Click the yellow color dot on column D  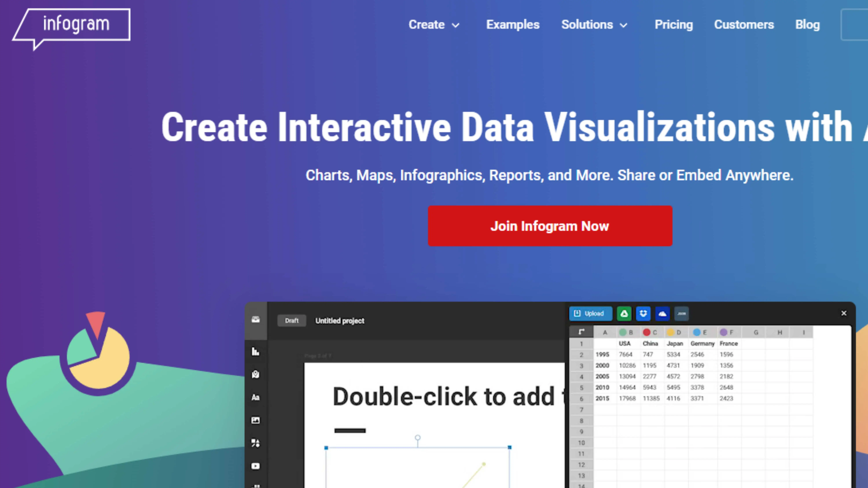(x=671, y=332)
